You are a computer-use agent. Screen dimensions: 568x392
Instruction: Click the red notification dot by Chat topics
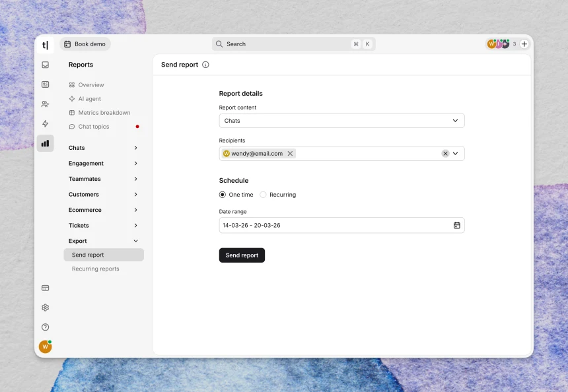[137, 127]
